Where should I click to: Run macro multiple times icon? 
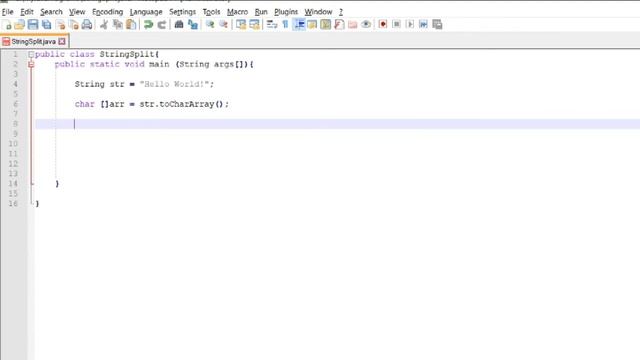click(424, 24)
